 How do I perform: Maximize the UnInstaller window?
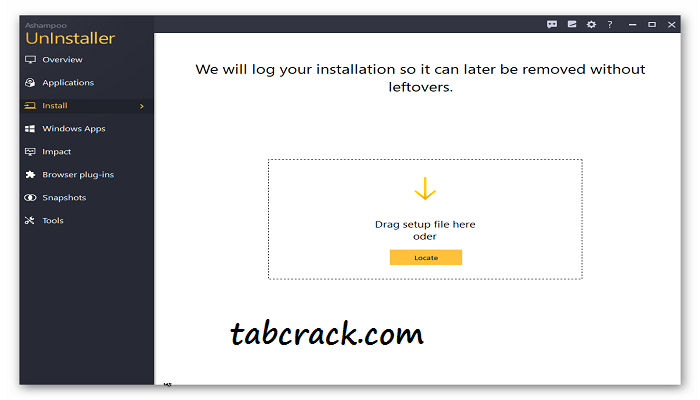(652, 25)
